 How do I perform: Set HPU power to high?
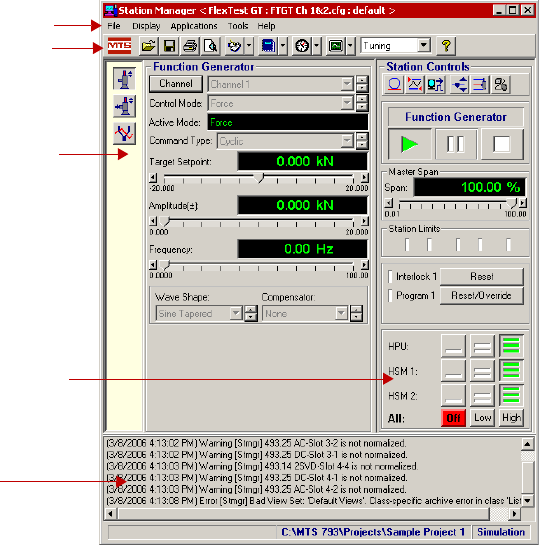[511, 346]
